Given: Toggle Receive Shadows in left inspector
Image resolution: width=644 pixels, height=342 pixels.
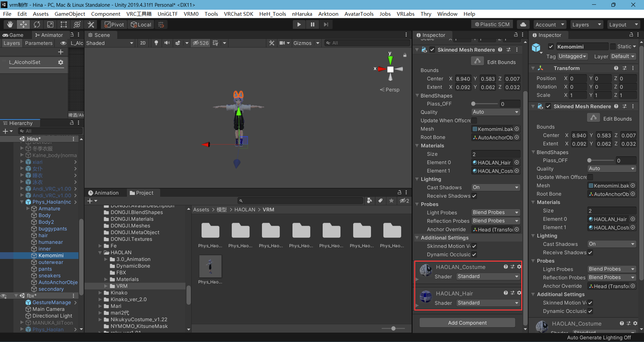Looking at the screenshot, I should [x=474, y=196].
